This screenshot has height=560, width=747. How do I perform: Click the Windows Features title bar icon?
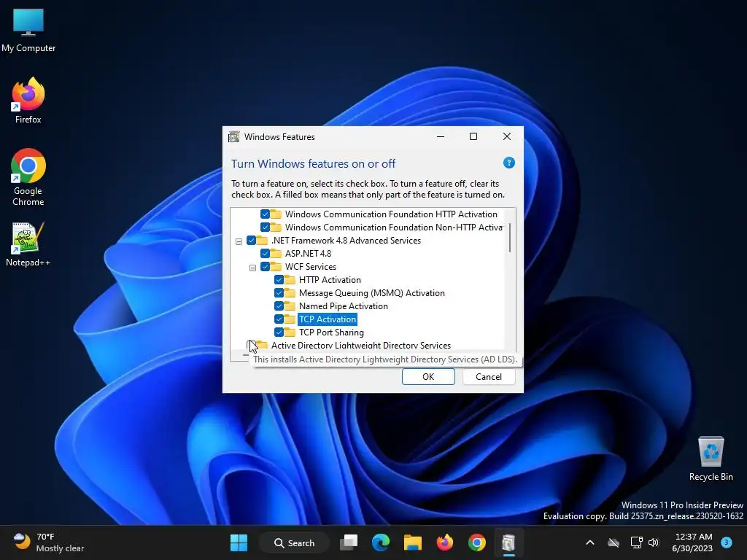234,136
